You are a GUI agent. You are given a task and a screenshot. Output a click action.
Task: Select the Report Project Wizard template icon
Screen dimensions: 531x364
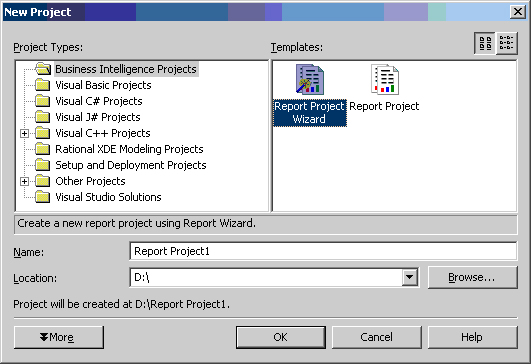click(x=310, y=80)
